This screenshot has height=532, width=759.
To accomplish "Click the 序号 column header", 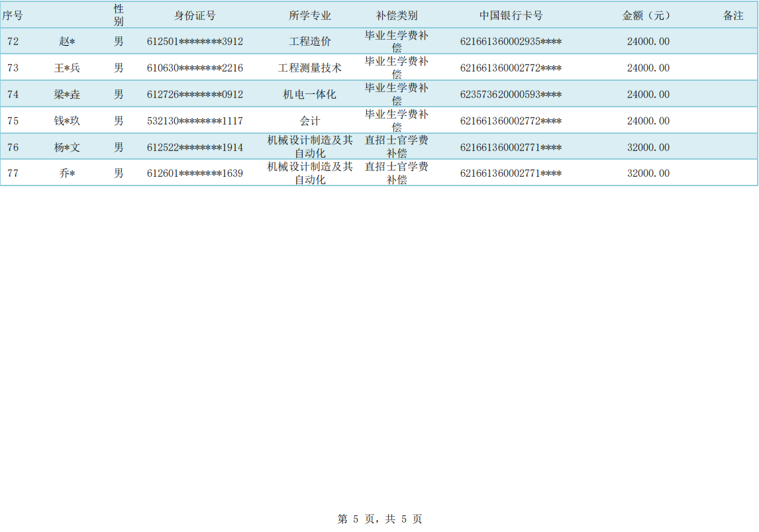I will coord(13,16).
